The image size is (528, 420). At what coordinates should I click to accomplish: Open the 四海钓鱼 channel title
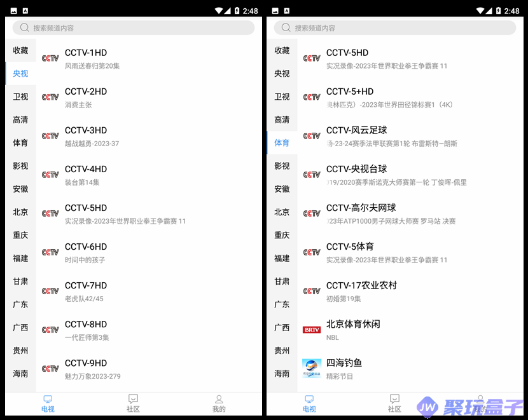(x=344, y=363)
